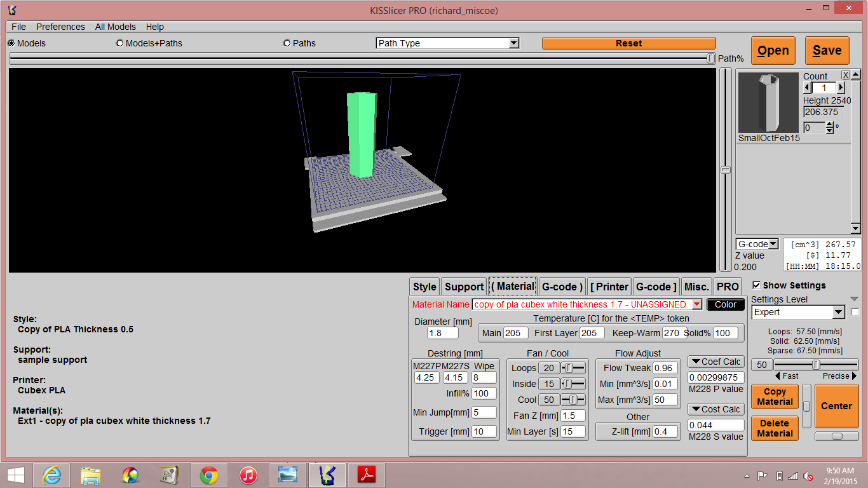
Task: Open the All Models menu
Action: (x=116, y=27)
